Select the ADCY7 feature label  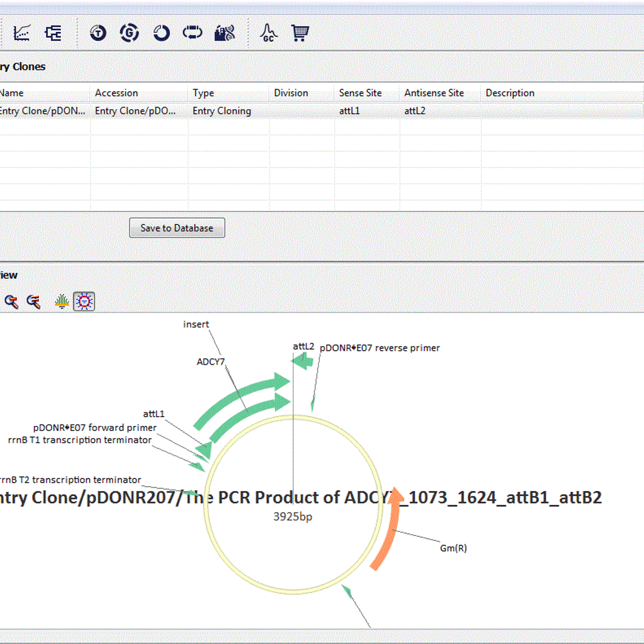click(x=211, y=362)
